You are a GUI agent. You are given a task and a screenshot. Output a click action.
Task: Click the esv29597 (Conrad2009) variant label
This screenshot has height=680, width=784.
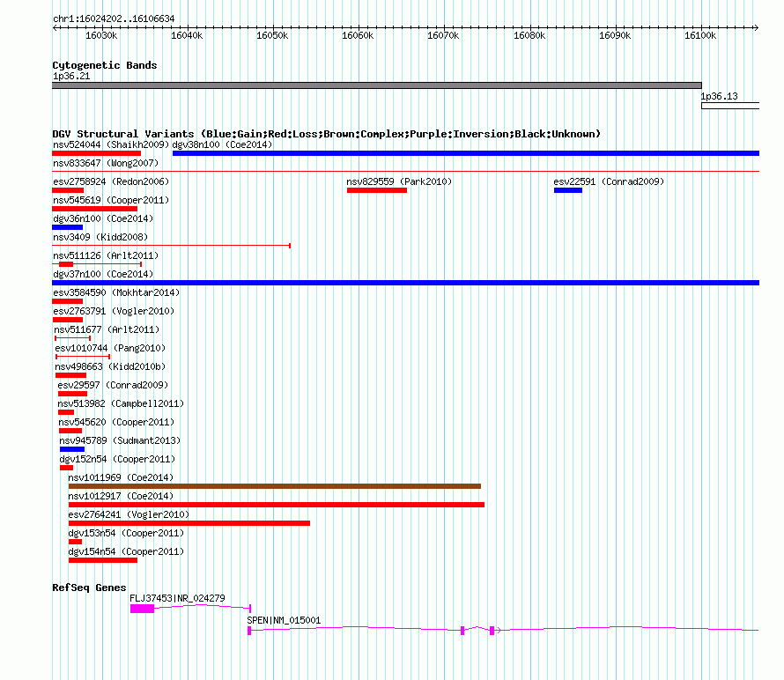tap(113, 385)
